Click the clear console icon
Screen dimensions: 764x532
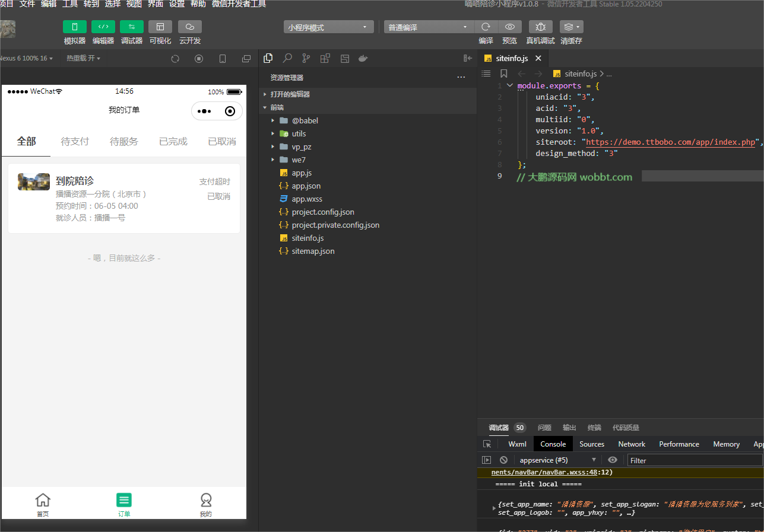[503, 460]
